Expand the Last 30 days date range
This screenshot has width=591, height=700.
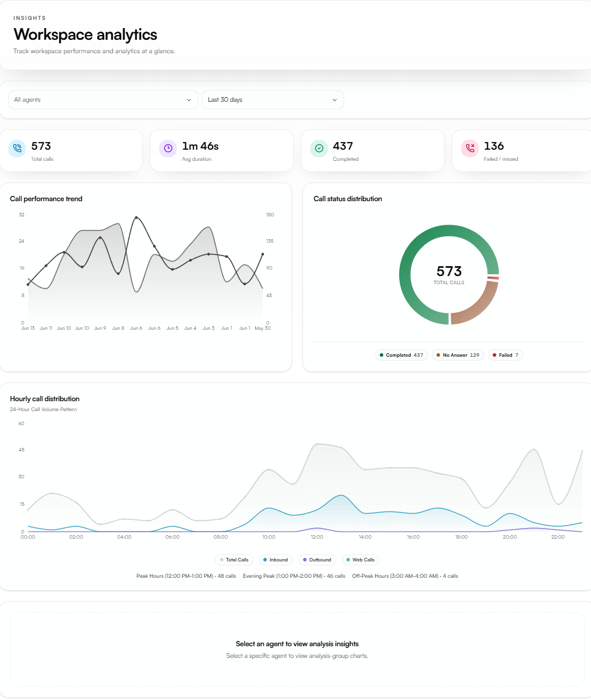click(273, 99)
